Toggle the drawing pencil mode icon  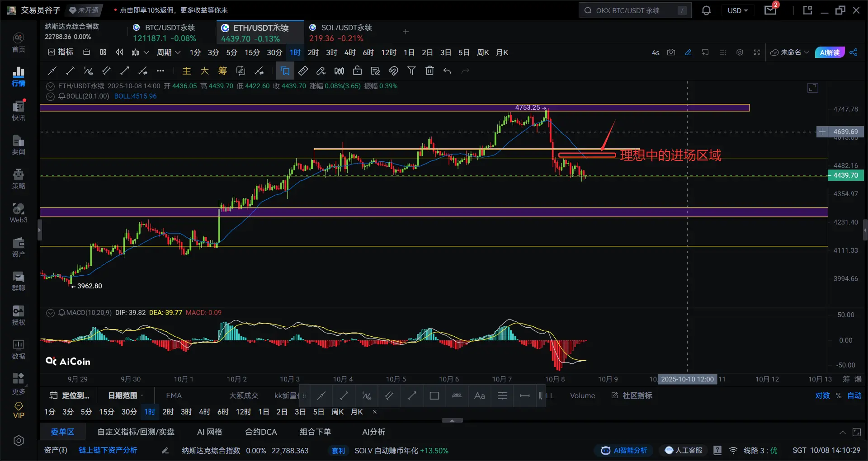[x=688, y=52]
